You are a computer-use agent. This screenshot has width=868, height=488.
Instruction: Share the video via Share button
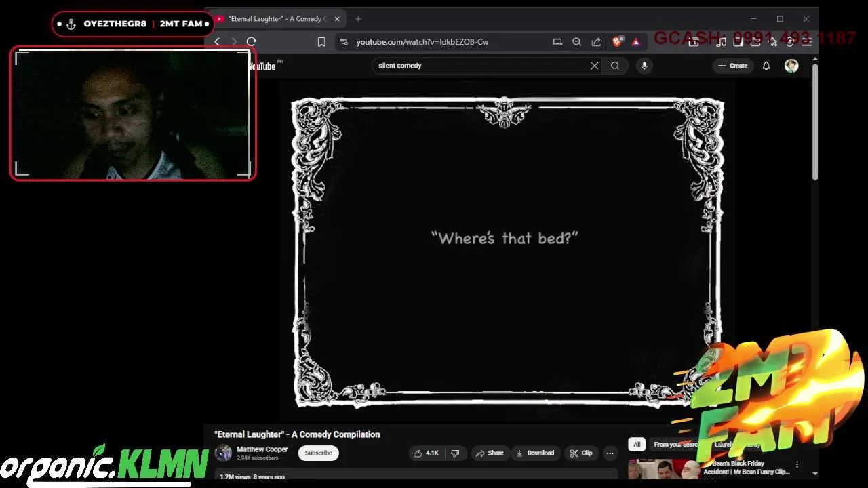click(490, 453)
